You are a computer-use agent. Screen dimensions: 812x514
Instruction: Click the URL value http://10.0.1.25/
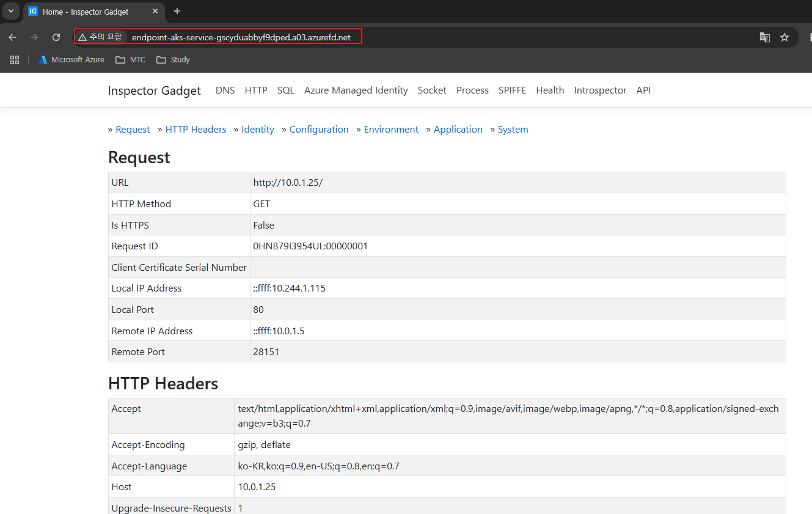[288, 183]
